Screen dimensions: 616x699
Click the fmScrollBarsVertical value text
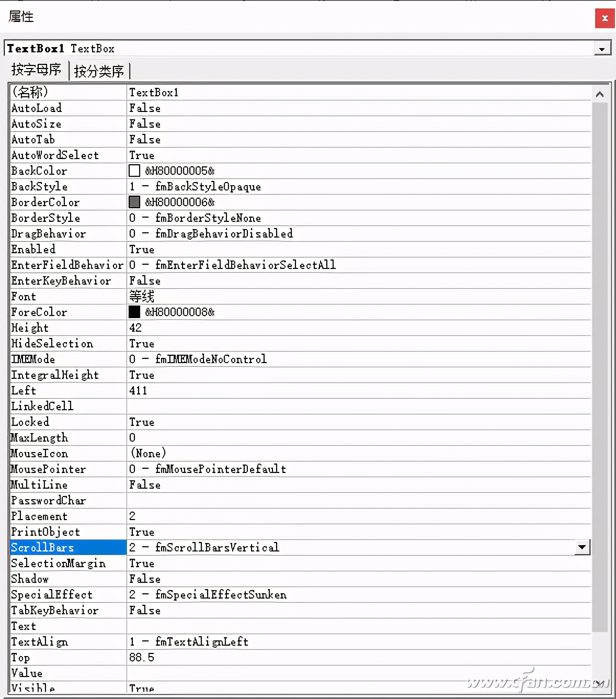[217, 547]
